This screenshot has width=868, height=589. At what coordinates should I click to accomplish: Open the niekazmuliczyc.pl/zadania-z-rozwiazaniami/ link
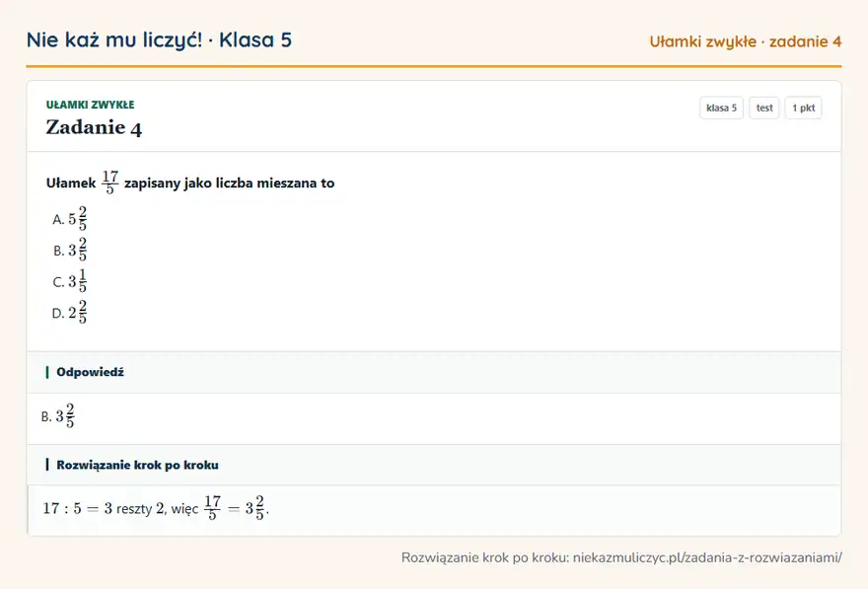(707, 557)
